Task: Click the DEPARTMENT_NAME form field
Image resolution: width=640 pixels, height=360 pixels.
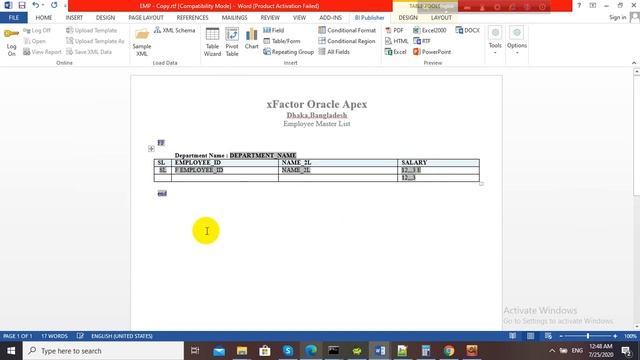Action: tap(263, 155)
